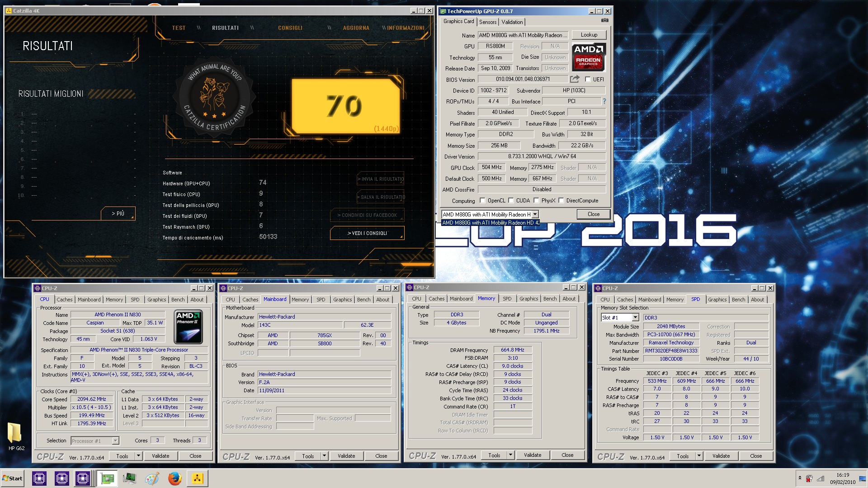Click the yellow score 70 panel
Image resolution: width=868 pixels, height=488 pixels.
tap(346, 107)
